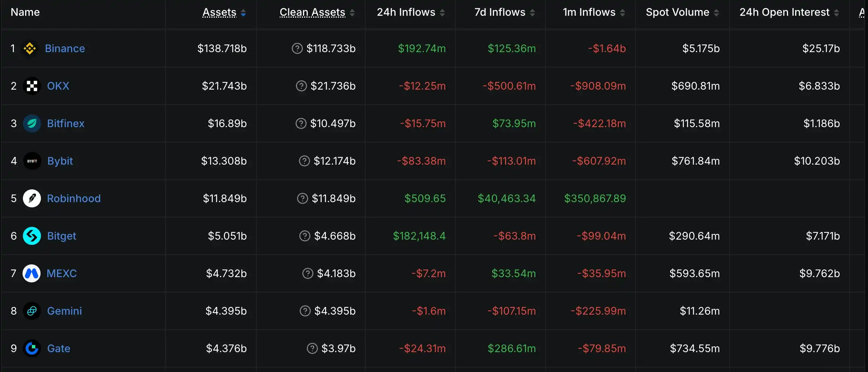Sort table by 24h Inflows column
This screenshot has width=868, height=372.
pos(411,12)
